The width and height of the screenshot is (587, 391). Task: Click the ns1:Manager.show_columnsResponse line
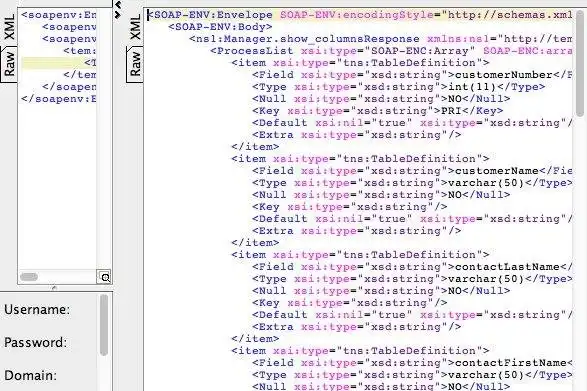(381, 39)
